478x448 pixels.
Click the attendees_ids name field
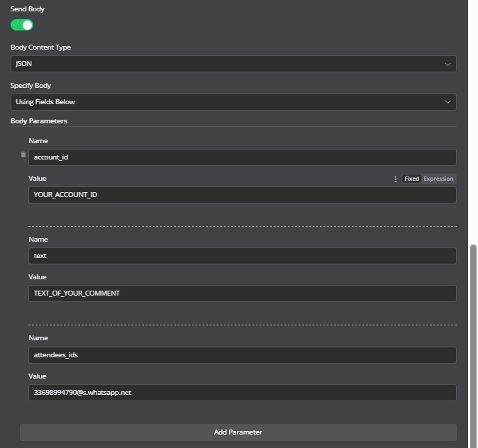(243, 355)
